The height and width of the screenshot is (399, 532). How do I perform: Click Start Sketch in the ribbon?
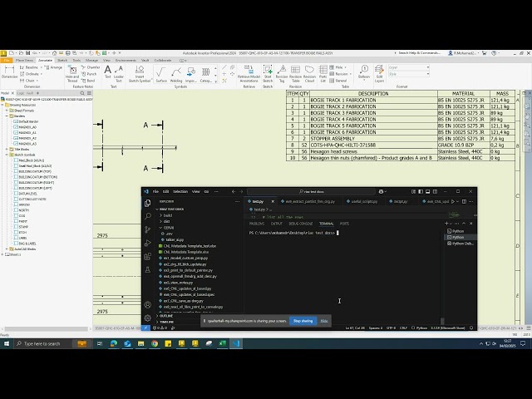[x=268, y=74]
